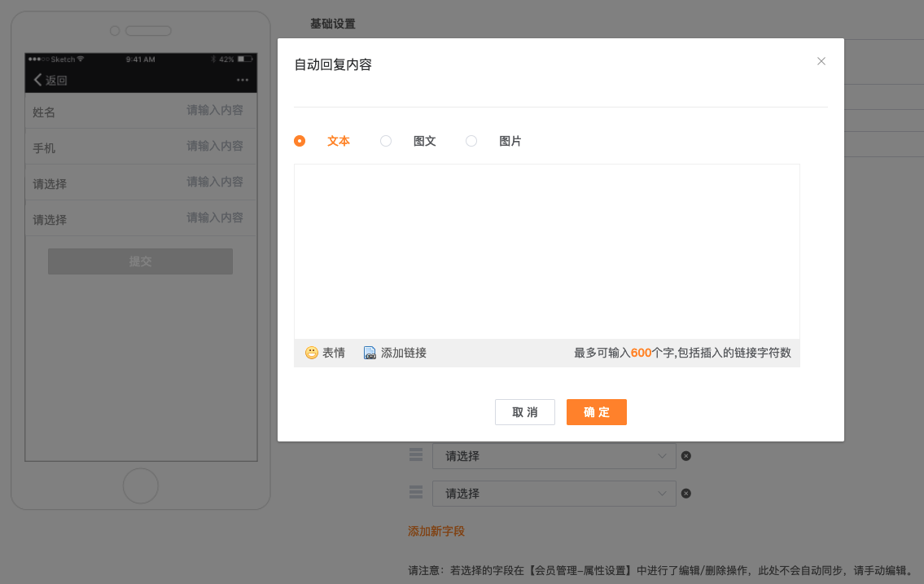Click the drag handle beside the upper 请选择 field
924x584 pixels.
416,454
